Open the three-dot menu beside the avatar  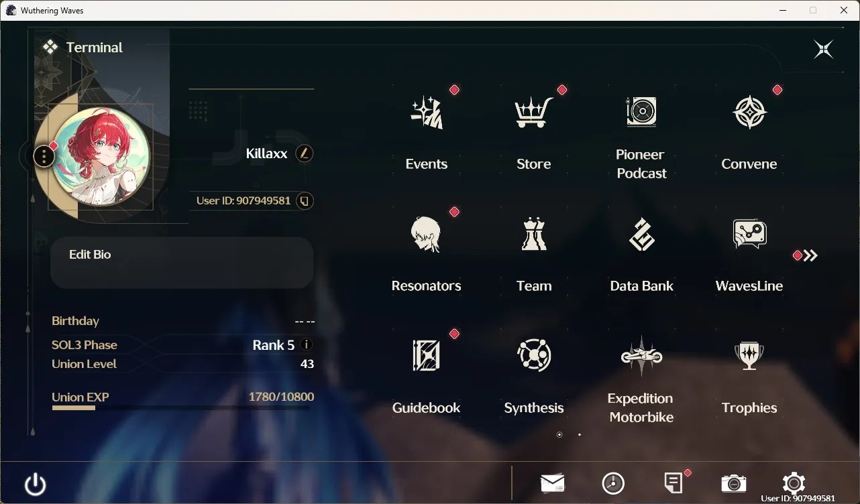click(44, 157)
